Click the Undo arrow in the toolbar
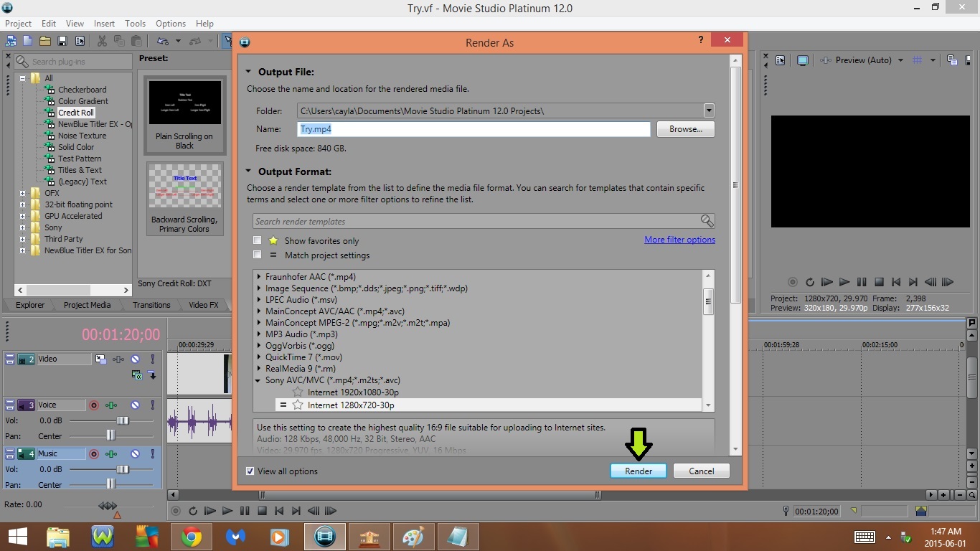980x551 pixels. pos(163,41)
